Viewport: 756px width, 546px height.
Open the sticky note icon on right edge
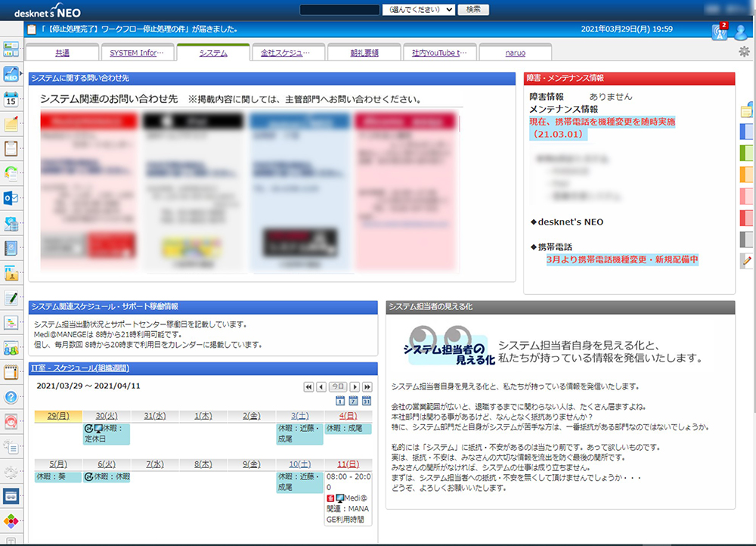pos(747,110)
